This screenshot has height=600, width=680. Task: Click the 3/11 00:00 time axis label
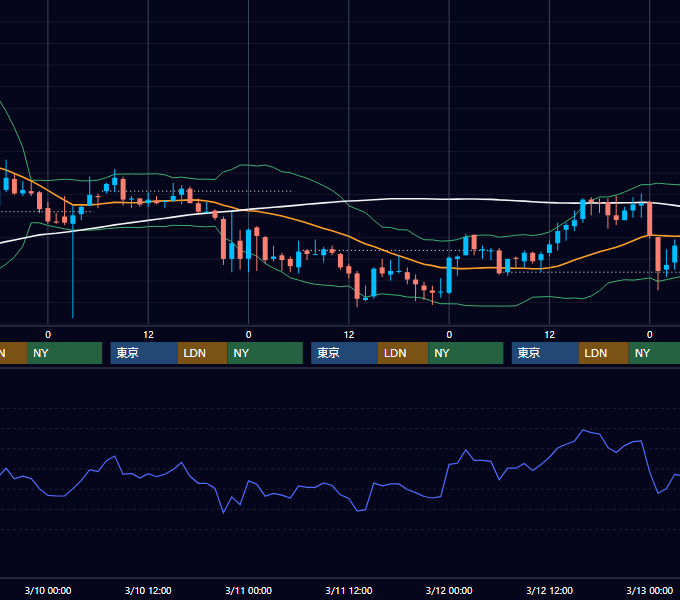(x=248, y=590)
